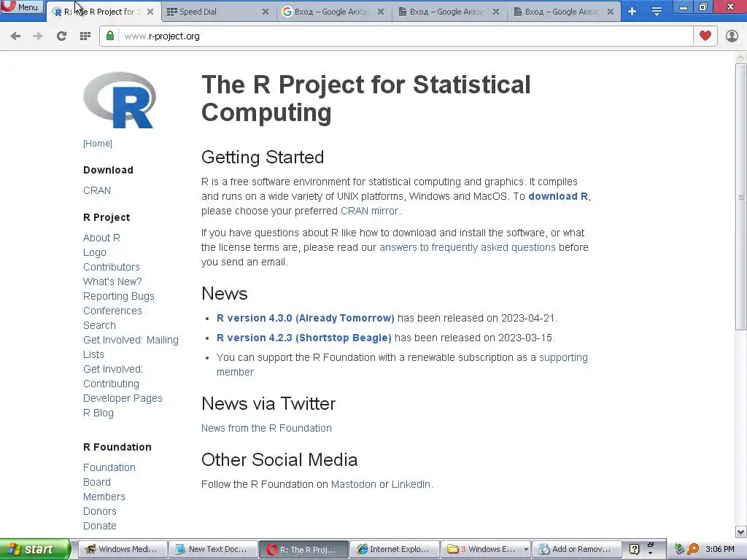This screenshot has height=560, width=747.
Task: Click the orange magnifier tray icon
Action: pos(694,549)
